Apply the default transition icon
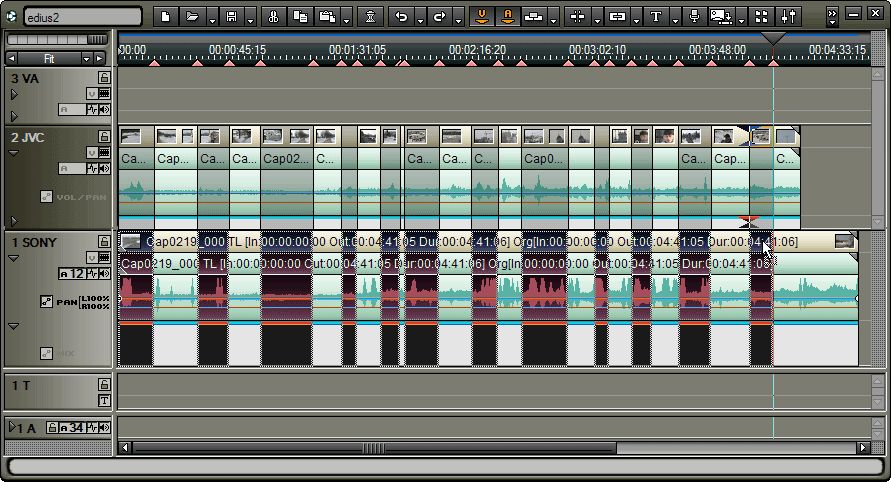The width and height of the screenshot is (891, 482). tap(617, 16)
